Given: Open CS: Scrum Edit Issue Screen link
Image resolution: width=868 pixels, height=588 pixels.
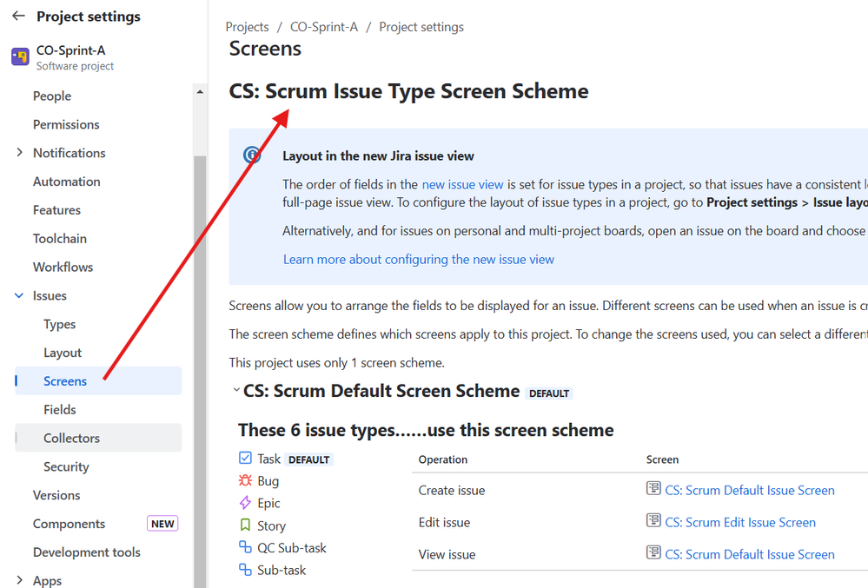Looking at the screenshot, I should tap(740, 522).
